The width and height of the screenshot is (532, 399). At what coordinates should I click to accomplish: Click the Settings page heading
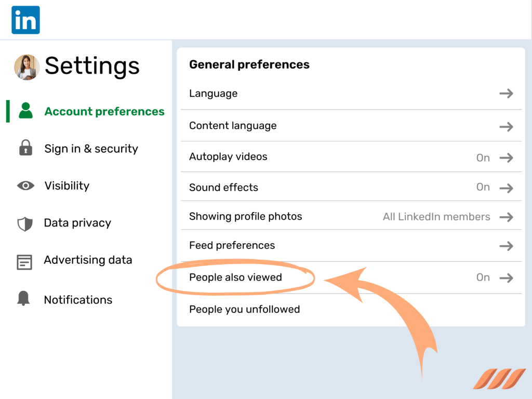(91, 66)
